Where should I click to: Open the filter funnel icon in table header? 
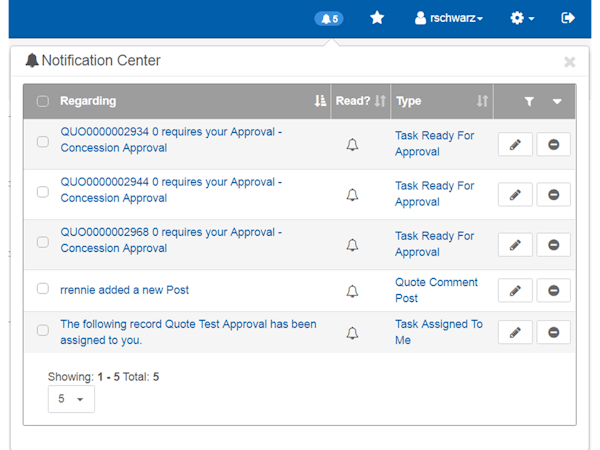coord(529,101)
